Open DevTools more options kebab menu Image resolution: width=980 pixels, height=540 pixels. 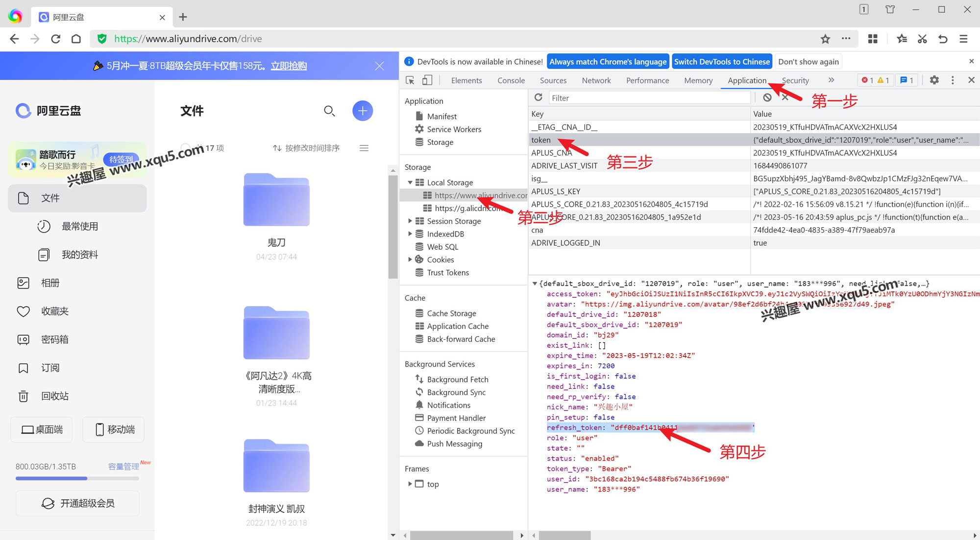(x=953, y=80)
